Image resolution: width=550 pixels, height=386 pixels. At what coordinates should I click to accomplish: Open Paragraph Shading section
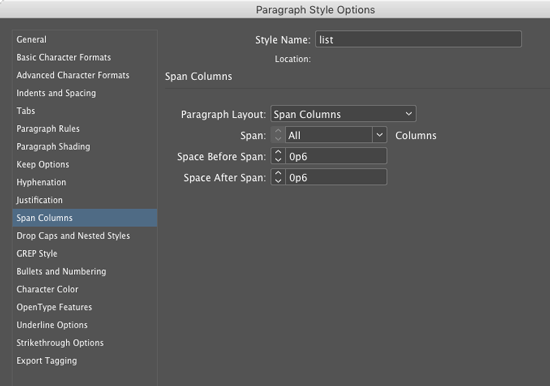point(85,147)
